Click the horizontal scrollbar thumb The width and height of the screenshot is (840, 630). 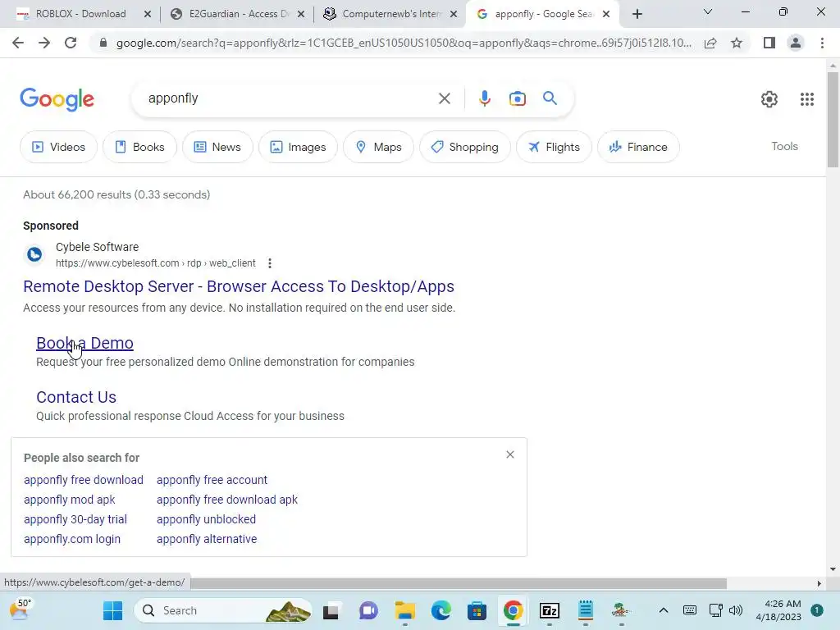458,583
